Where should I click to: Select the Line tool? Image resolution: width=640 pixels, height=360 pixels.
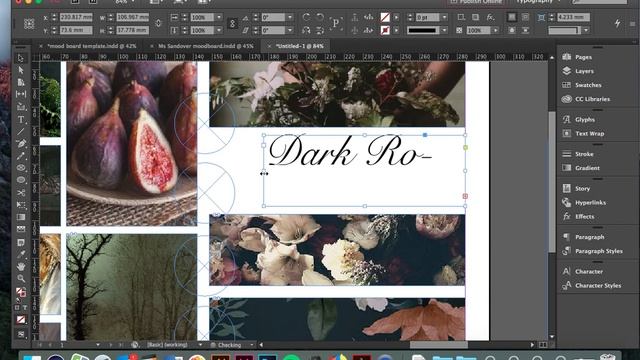(x=21, y=131)
